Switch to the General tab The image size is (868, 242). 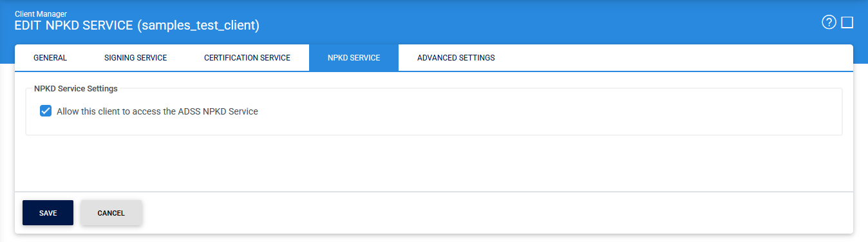(x=50, y=58)
